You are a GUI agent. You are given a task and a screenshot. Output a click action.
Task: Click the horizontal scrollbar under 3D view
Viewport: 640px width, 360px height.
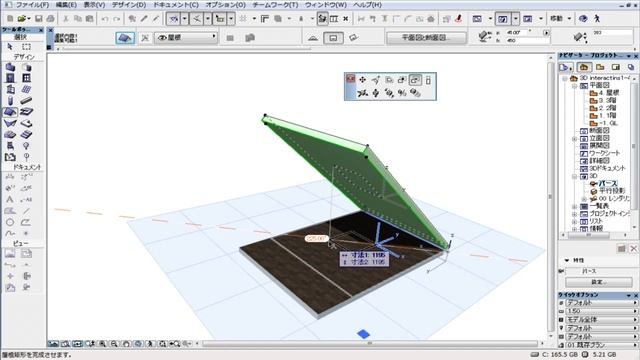[370, 344]
